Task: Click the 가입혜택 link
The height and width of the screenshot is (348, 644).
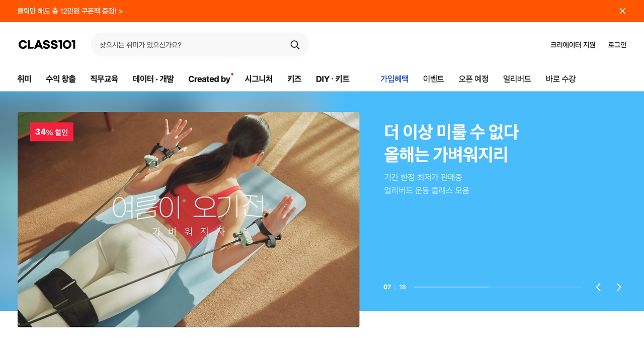Action: [x=394, y=79]
